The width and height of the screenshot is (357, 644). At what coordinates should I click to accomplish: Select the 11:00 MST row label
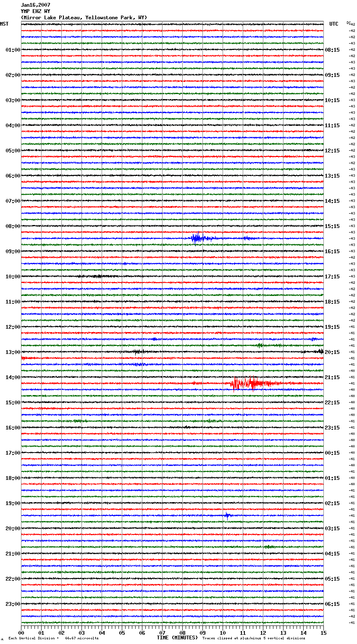pos(13,302)
